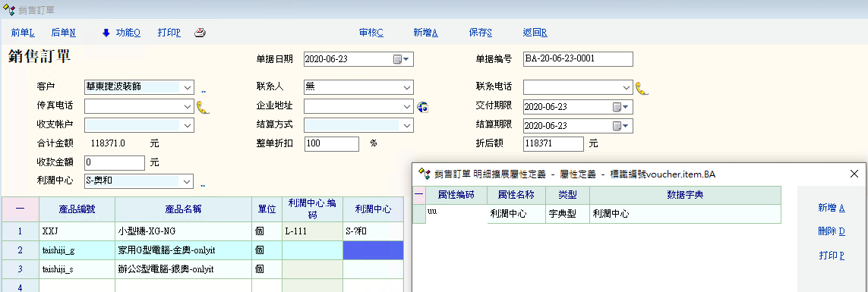This screenshot has height=292, width=868.
Task: Click the lookup dots next to 客户 field
Action: tap(204, 91)
